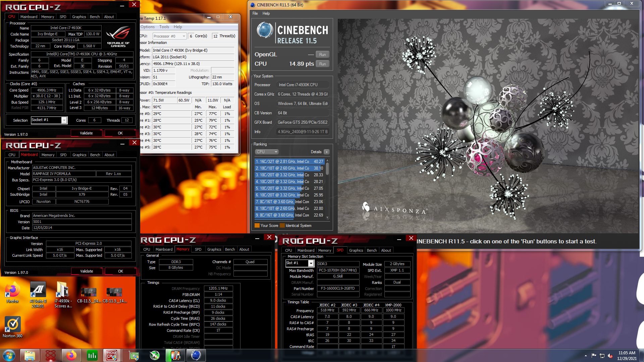The width and height of the screenshot is (644, 362).
Task: Open Core Temp Options menu
Action: tap(148, 27)
